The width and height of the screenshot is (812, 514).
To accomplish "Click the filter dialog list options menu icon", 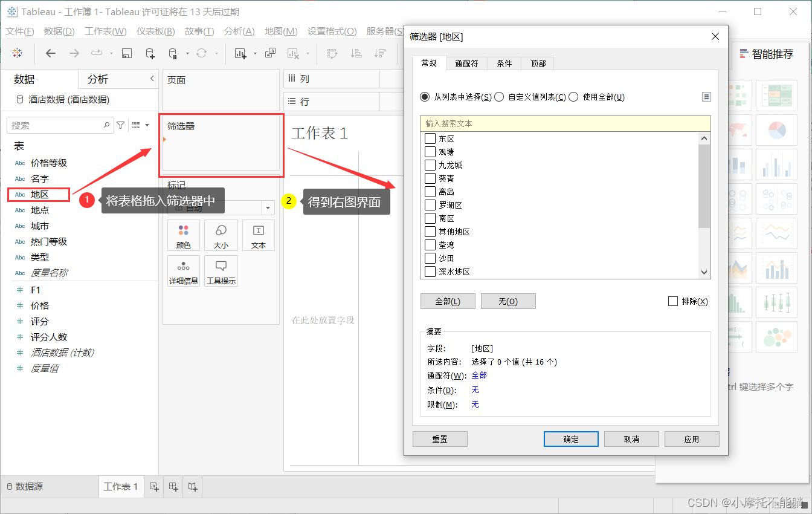I will coord(706,97).
